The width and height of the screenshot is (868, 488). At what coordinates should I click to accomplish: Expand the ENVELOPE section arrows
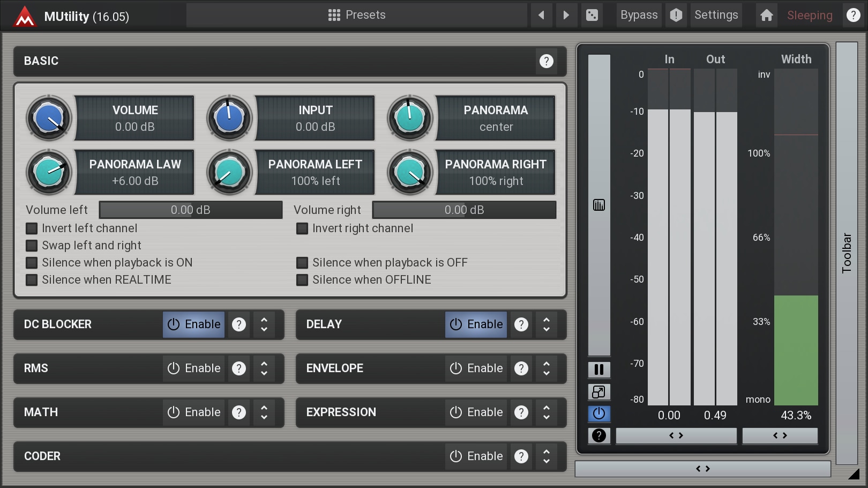coord(547,368)
